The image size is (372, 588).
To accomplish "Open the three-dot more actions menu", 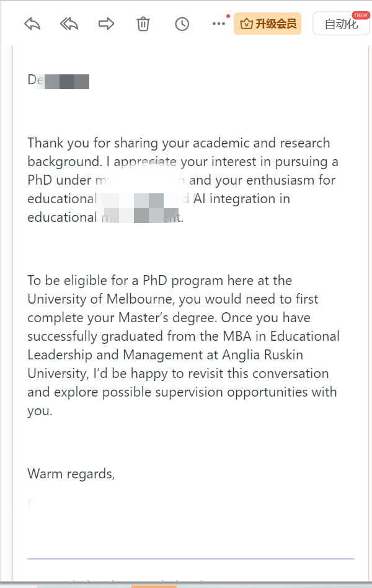I will pyautogui.click(x=218, y=24).
